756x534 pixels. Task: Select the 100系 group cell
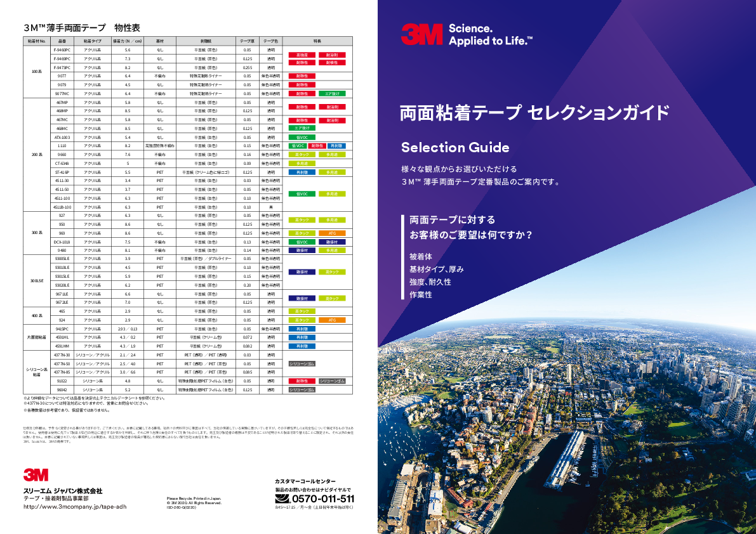(37, 72)
